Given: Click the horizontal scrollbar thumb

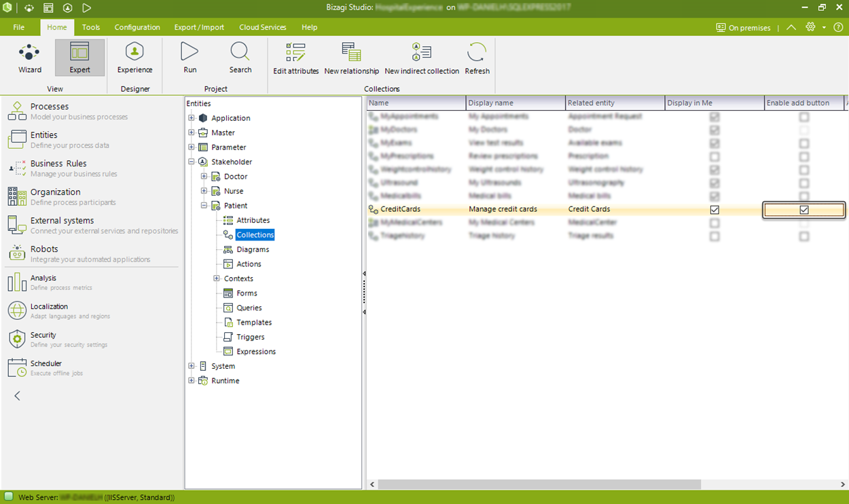Looking at the screenshot, I should coord(539,484).
